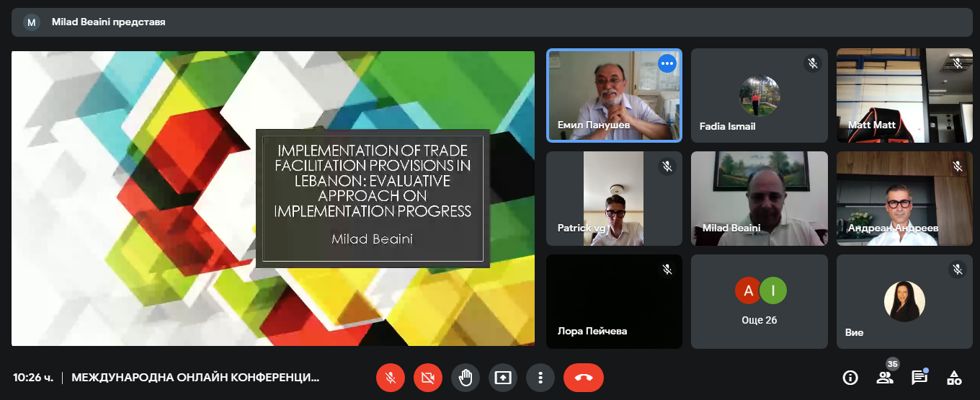The width and height of the screenshot is (980, 400).
Task: Click muted mic icon on Лора Пейчева tile
Action: click(x=667, y=270)
